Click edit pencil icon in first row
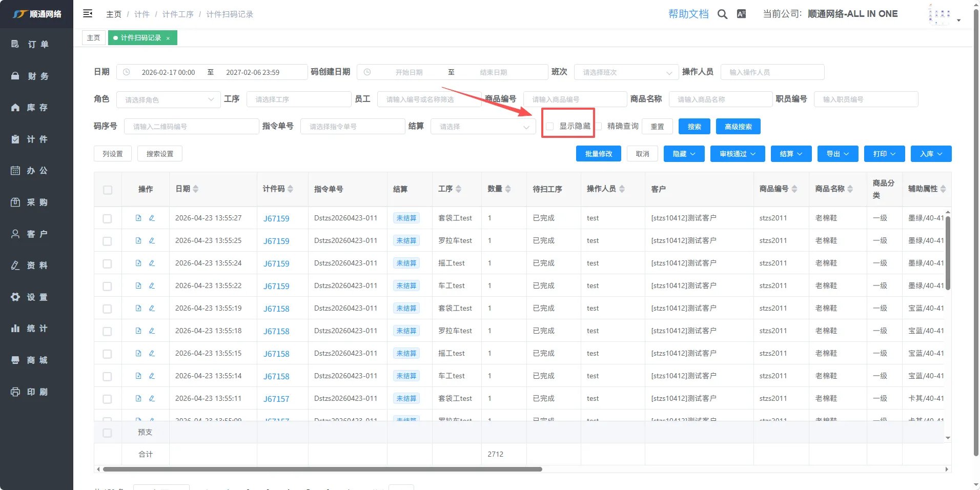Image resolution: width=980 pixels, height=490 pixels. tap(152, 218)
